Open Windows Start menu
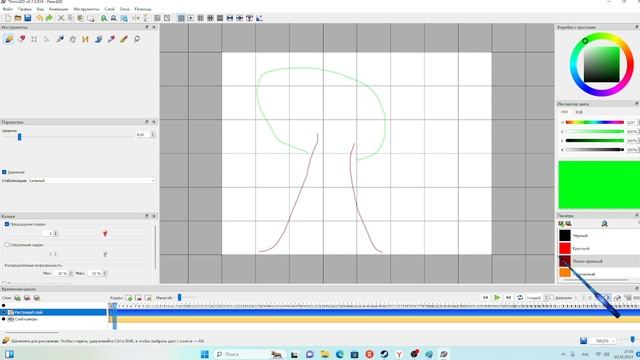Screen dimensions: 640x360 click(204, 354)
